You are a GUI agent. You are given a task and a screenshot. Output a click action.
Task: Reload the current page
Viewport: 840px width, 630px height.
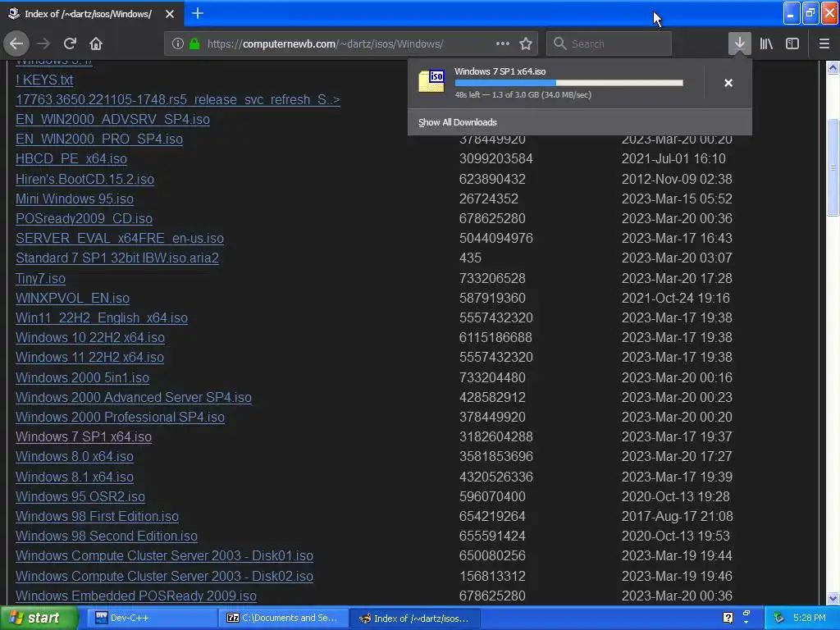coord(70,43)
